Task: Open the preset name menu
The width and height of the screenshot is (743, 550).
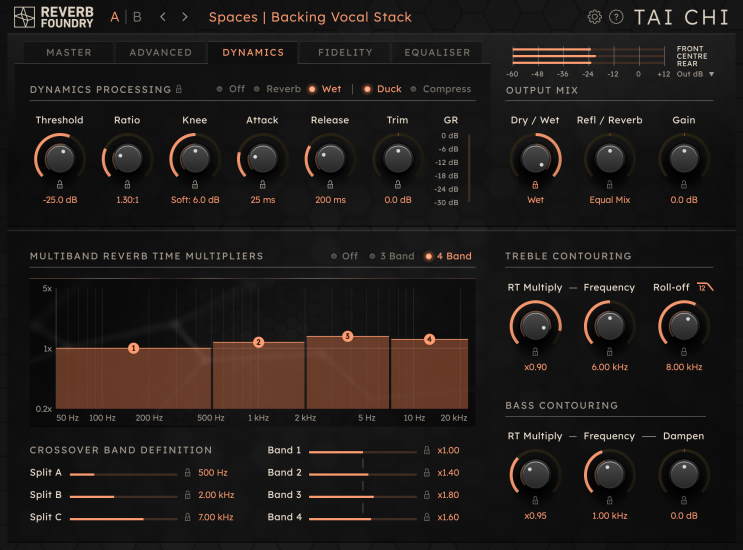Action: click(310, 17)
